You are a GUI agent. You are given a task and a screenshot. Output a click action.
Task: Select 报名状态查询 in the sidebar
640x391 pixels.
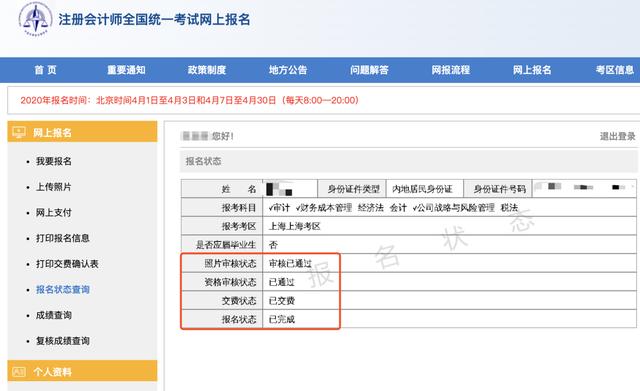click(63, 290)
